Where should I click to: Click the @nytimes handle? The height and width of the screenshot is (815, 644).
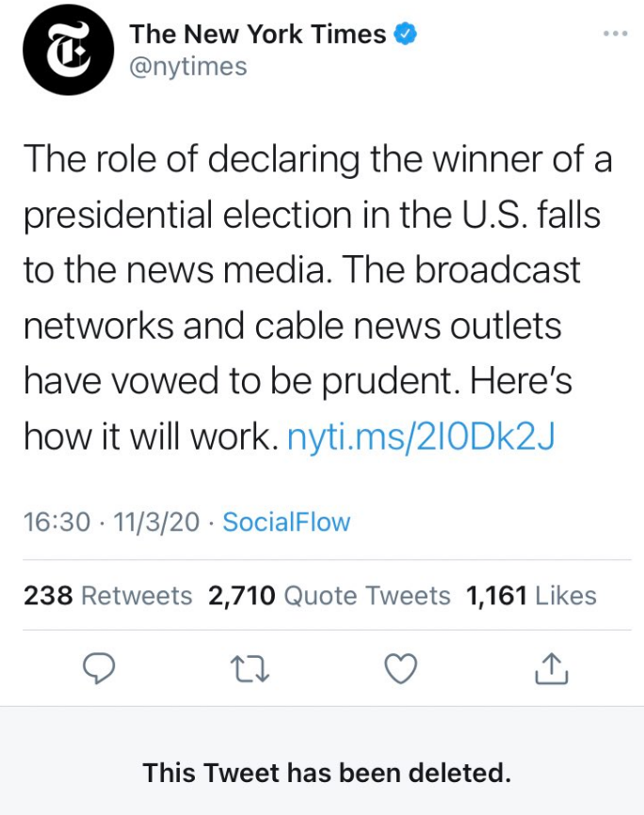pyautogui.click(x=188, y=67)
